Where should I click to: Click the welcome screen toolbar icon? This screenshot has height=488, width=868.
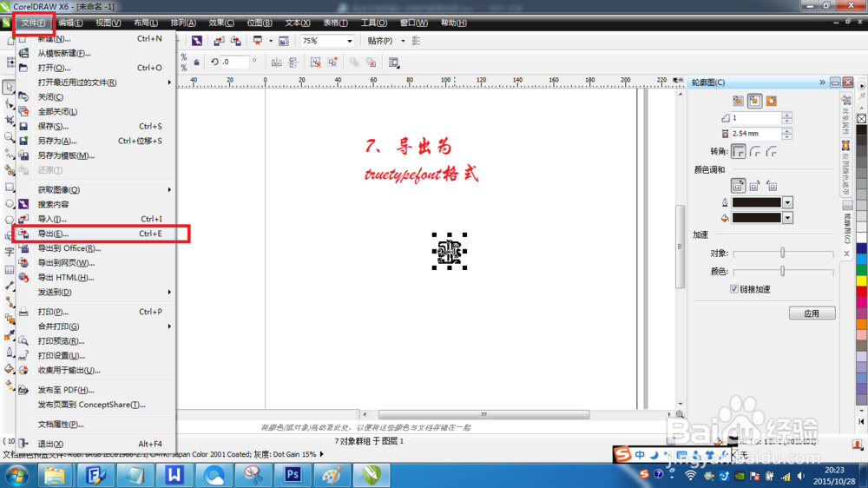tap(284, 41)
